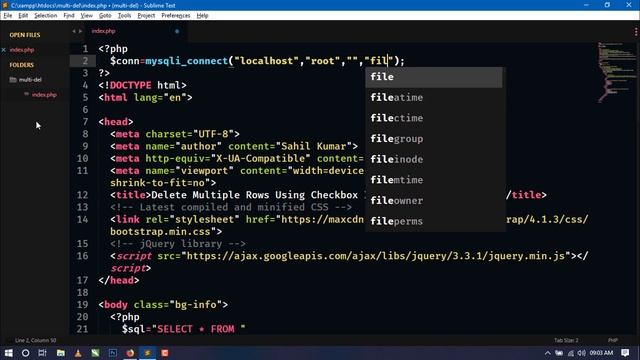Open Photoshop from taskbar
Screen dimensions: 640x360
coord(113,353)
